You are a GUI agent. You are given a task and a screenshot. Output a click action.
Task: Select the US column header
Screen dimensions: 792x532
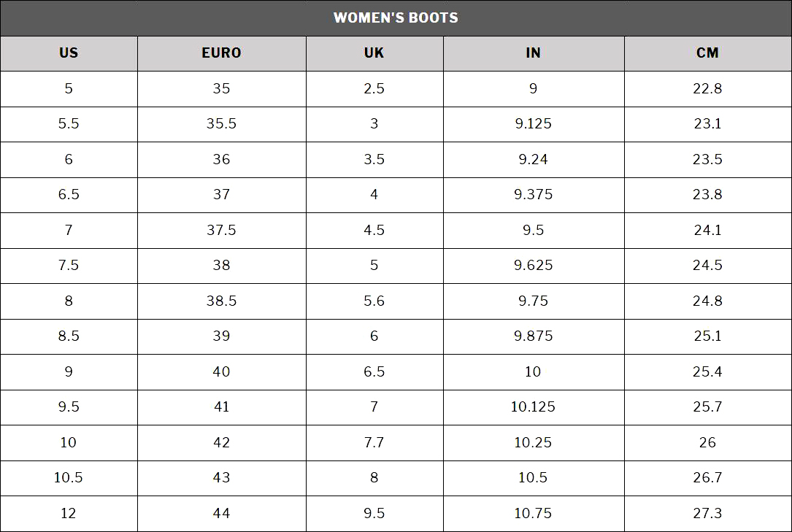click(69, 53)
